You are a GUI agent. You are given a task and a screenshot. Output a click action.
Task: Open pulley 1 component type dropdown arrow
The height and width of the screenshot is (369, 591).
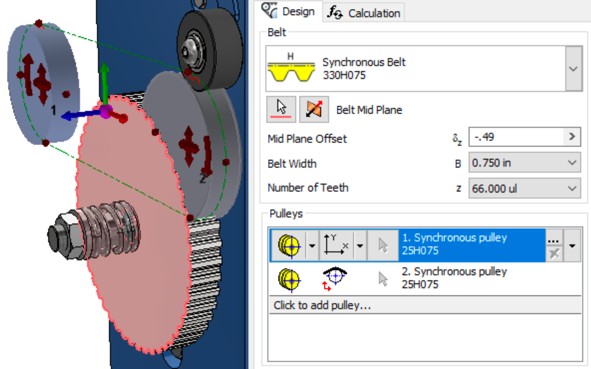click(312, 246)
